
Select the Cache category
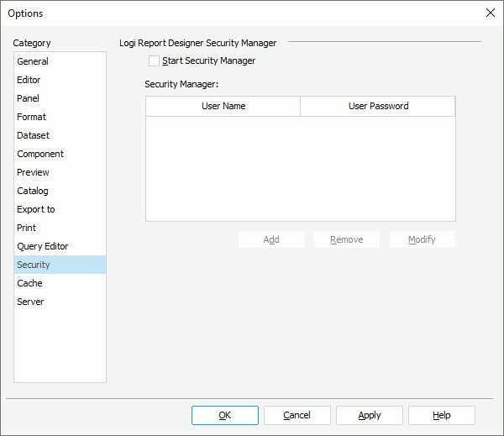[29, 283]
